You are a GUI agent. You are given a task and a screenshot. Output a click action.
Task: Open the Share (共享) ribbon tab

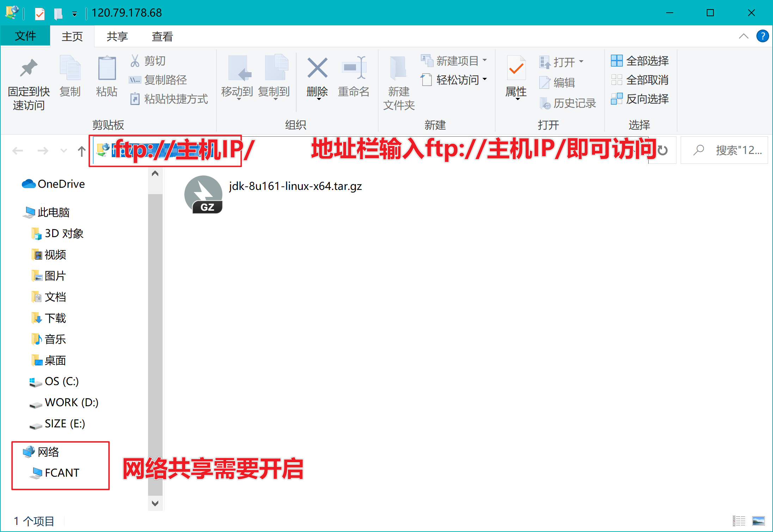click(117, 36)
